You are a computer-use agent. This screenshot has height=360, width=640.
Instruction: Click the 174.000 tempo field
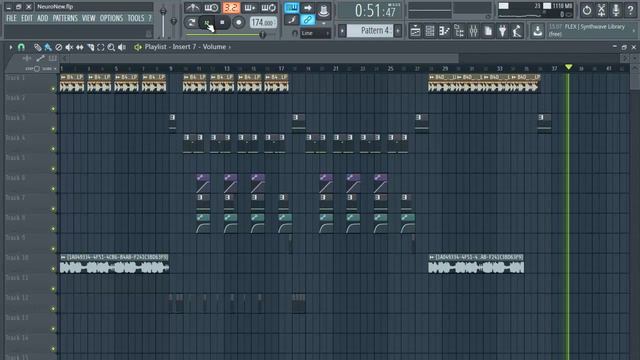tap(262, 22)
